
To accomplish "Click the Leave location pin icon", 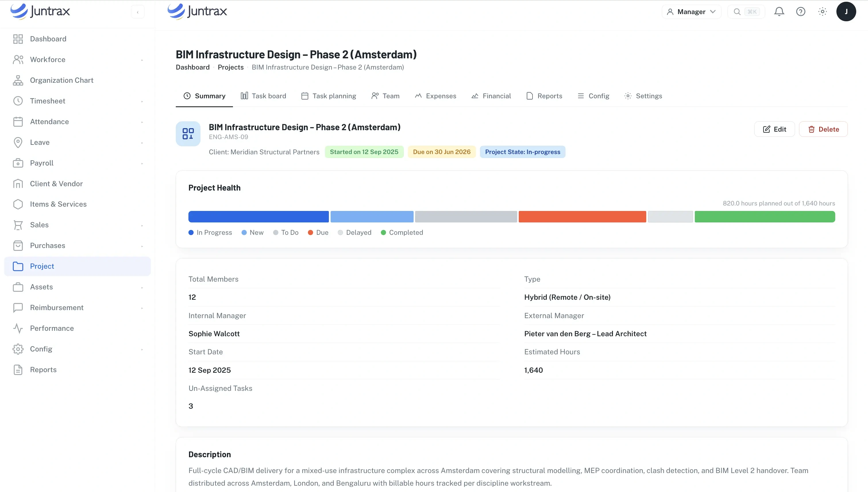I will (x=18, y=142).
